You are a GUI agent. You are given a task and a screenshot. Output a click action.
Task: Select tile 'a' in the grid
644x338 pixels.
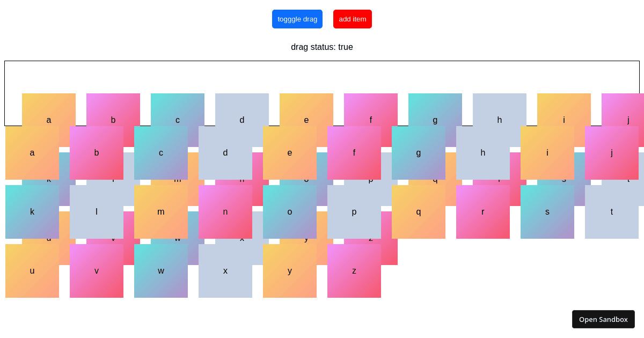click(32, 153)
